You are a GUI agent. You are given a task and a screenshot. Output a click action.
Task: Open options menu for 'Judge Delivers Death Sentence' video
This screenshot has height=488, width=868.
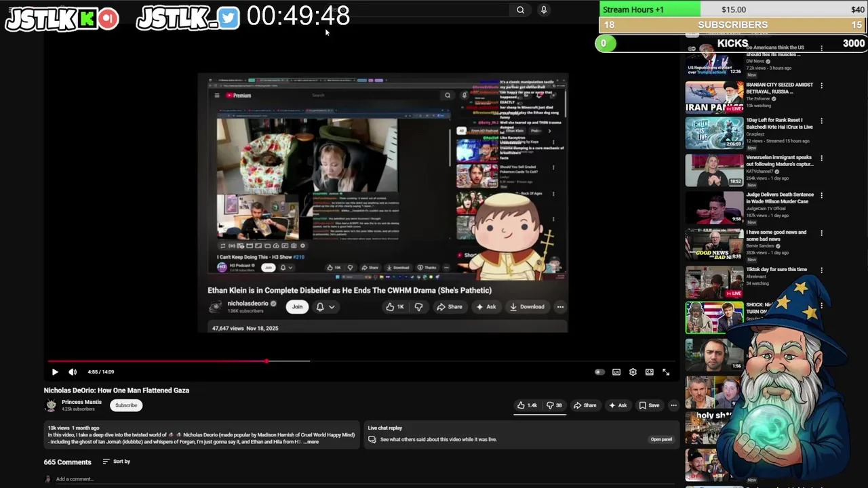tap(821, 195)
